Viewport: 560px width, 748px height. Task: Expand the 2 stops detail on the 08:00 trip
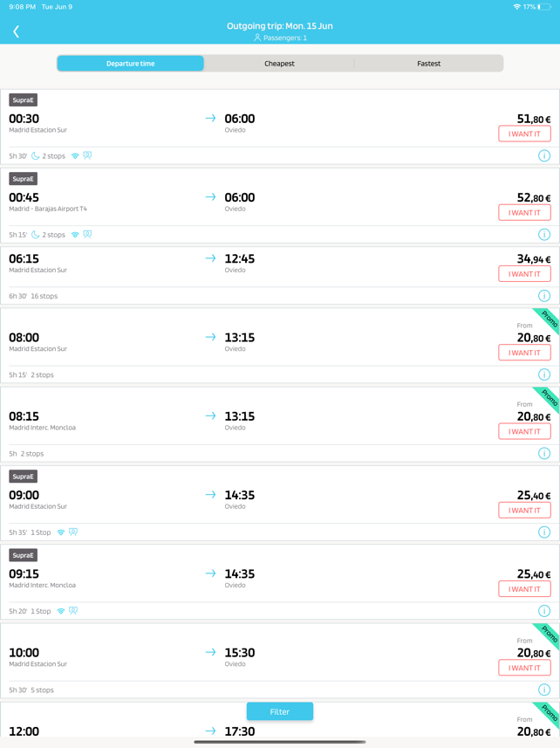[x=43, y=374]
